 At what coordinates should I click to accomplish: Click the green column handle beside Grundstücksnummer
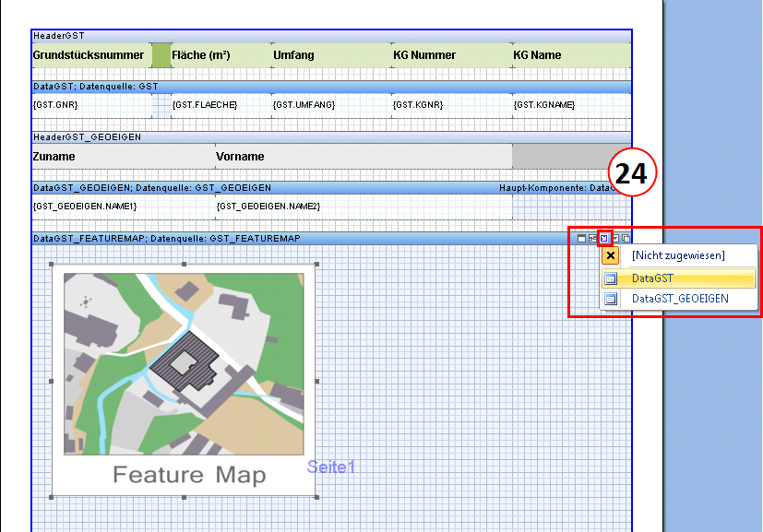click(x=161, y=54)
